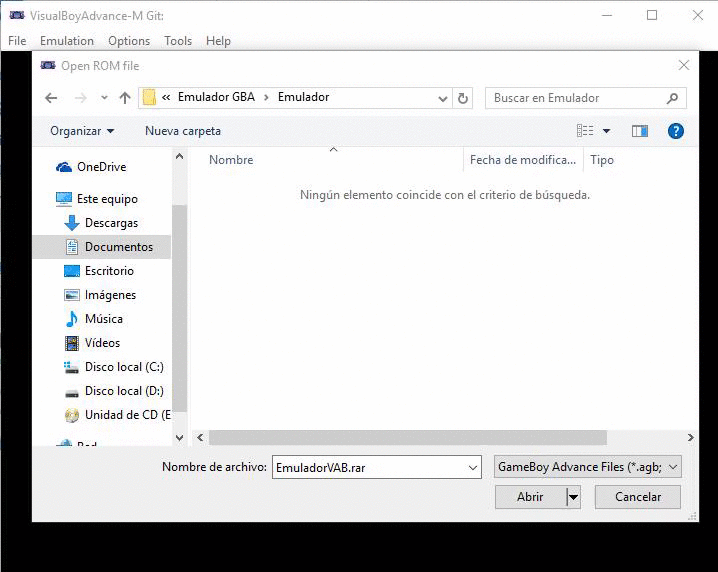Open the Abrir split dropdown arrow
Image resolution: width=718 pixels, height=572 pixels.
[573, 497]
